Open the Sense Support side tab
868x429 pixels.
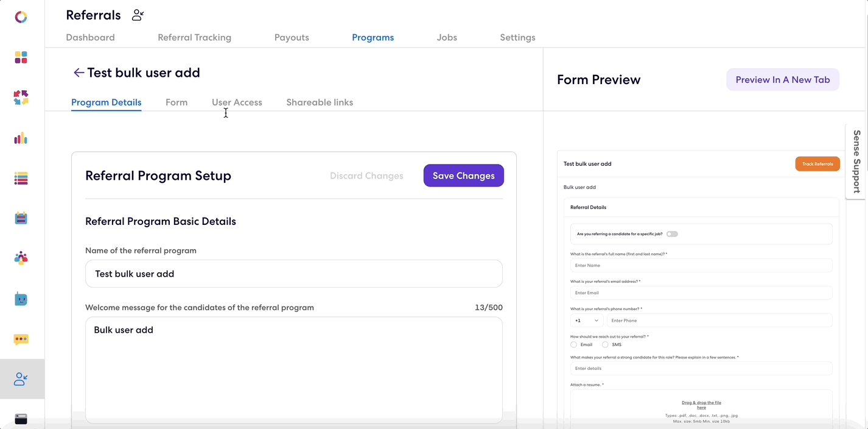(856, 161)
